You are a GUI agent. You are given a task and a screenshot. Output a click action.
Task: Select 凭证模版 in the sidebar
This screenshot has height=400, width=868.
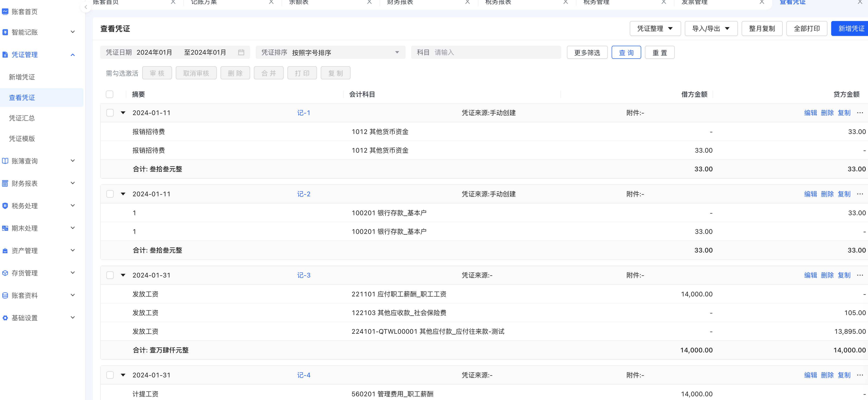(22, 139)
